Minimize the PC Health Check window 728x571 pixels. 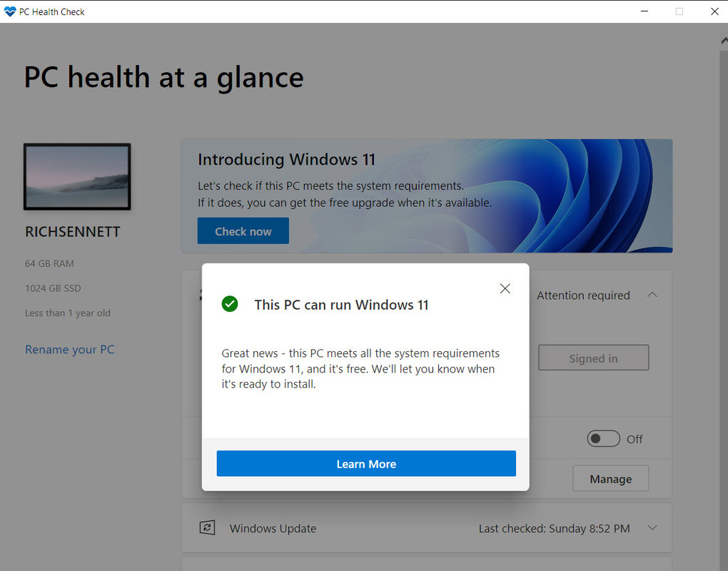click(644, 11)
